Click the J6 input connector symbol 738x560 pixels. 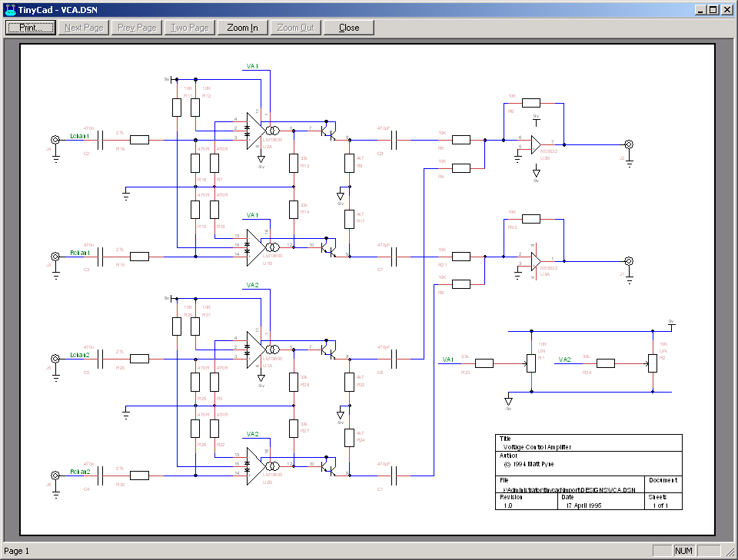click(x=55, y=476)
